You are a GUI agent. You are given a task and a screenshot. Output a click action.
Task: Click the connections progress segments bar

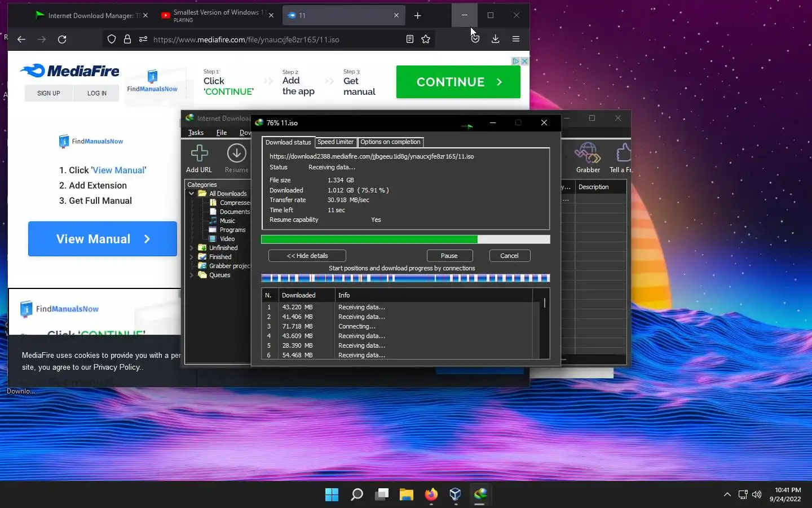[405, 278]
